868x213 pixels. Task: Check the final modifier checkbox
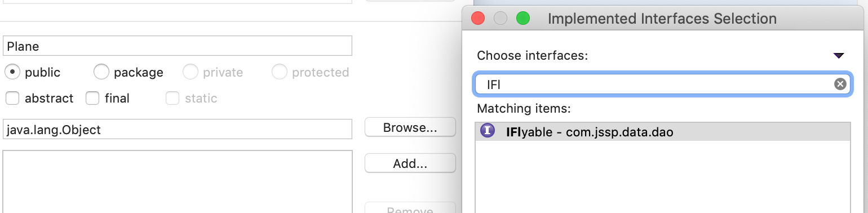(x=92, y=99)
